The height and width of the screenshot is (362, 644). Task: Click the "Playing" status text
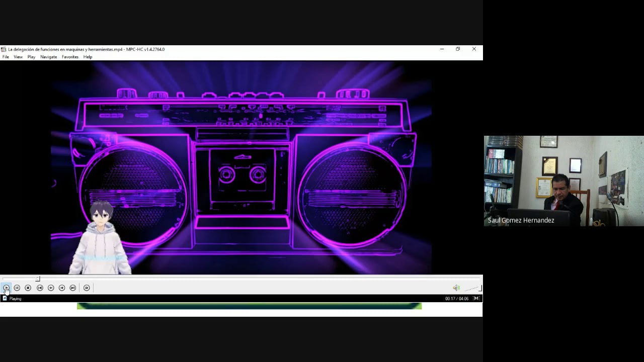point(15,299)
